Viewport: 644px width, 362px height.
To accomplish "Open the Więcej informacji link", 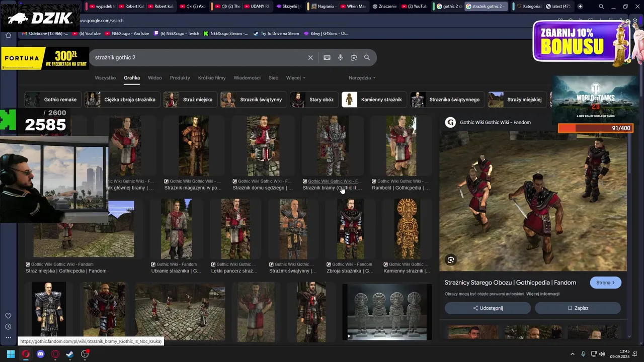I will [543, 294].
